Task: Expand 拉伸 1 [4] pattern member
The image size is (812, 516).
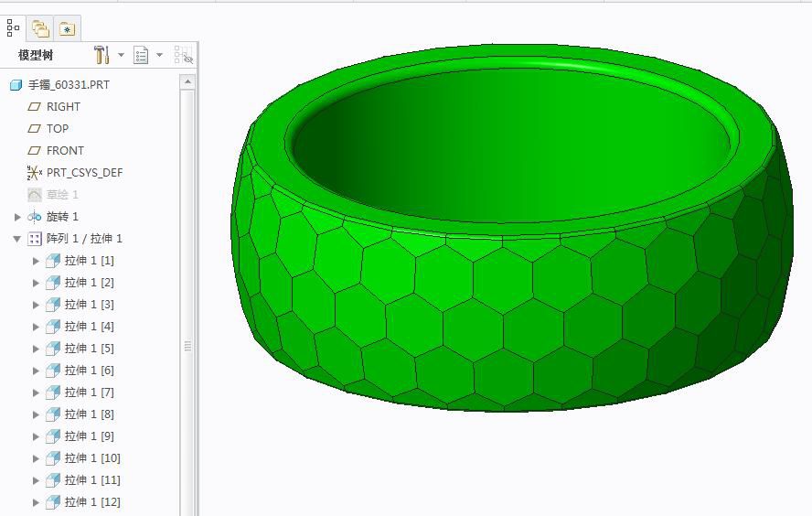Action: (x=36, y=327)
